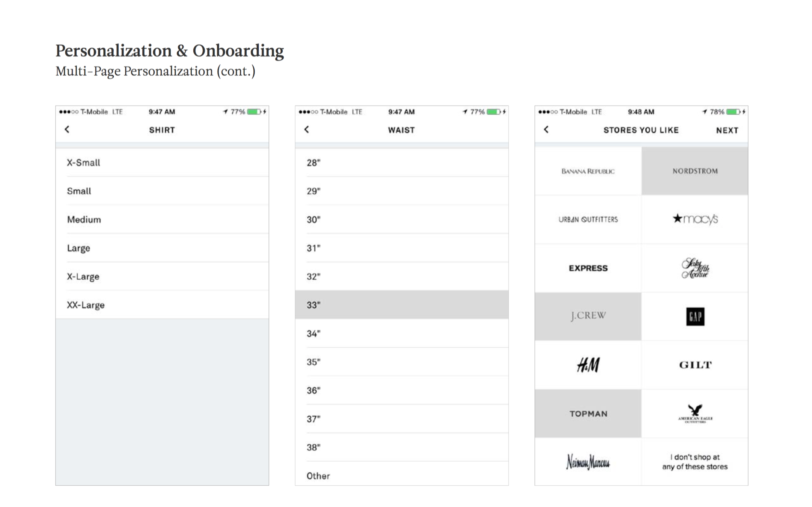Choose "I don't shop at any of these stores"
Image resolution: width=812 pixels, height=507 pixels.
click(x=695, y=462)
